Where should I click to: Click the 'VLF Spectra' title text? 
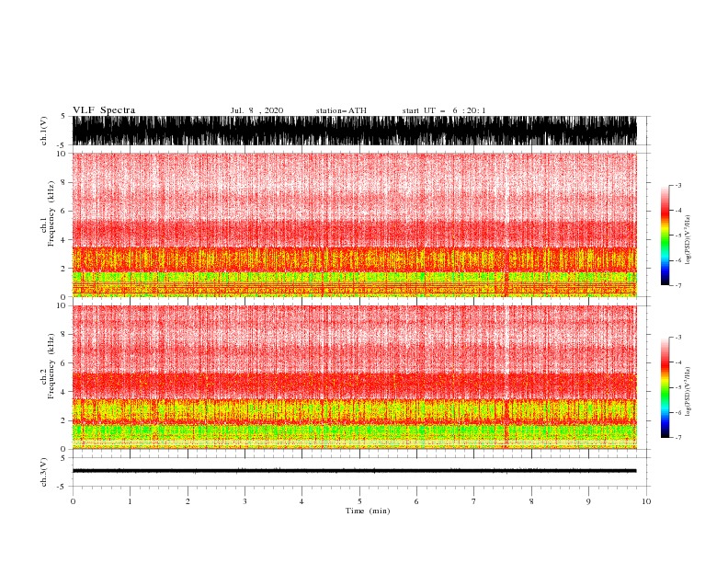(x=104, y=110)
